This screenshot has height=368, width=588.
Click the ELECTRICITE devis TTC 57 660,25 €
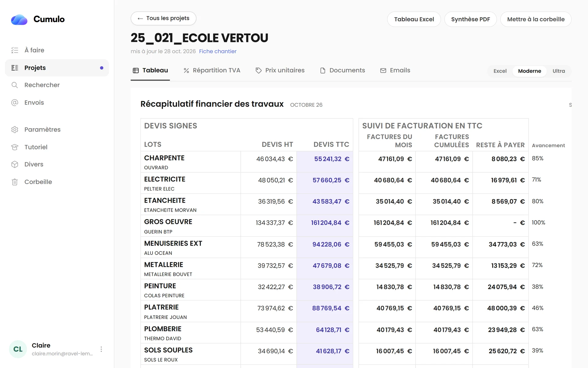(331, 180)
